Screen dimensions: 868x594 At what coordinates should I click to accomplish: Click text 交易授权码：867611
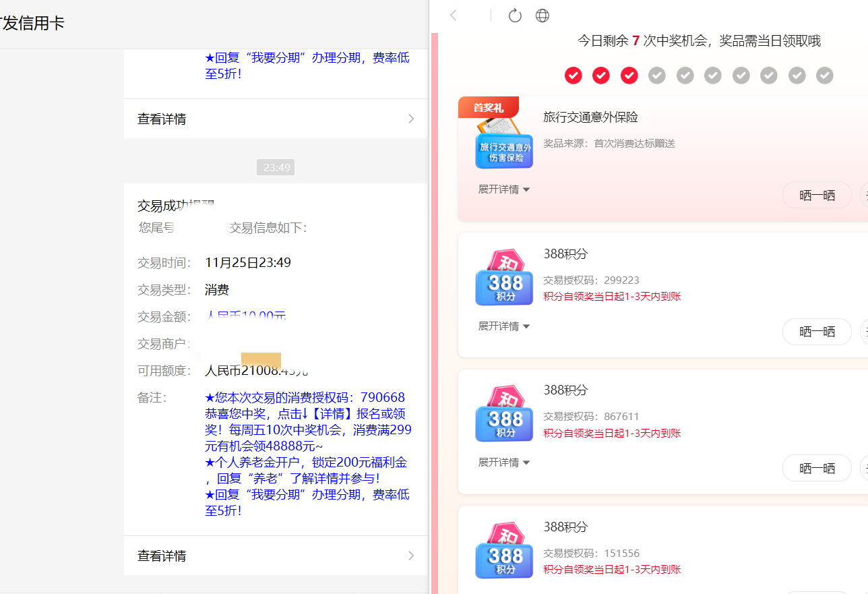pyautogui.click(x=592, y=417)
